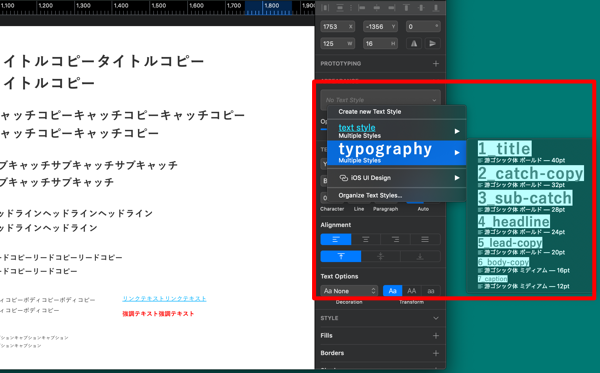Image resolution: width=600 pixels, height=373 pixels.
Task: Select the red 強調テキスト text on canvas
Action: [158, 314]
